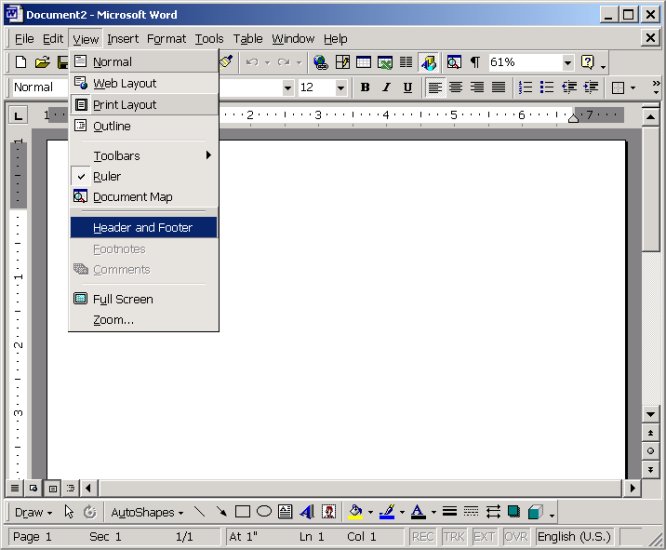The width and height of the screenshot is (666, 550).
Task: Uncheck the Ruler option in View menu
Action: tap(107, 177)
